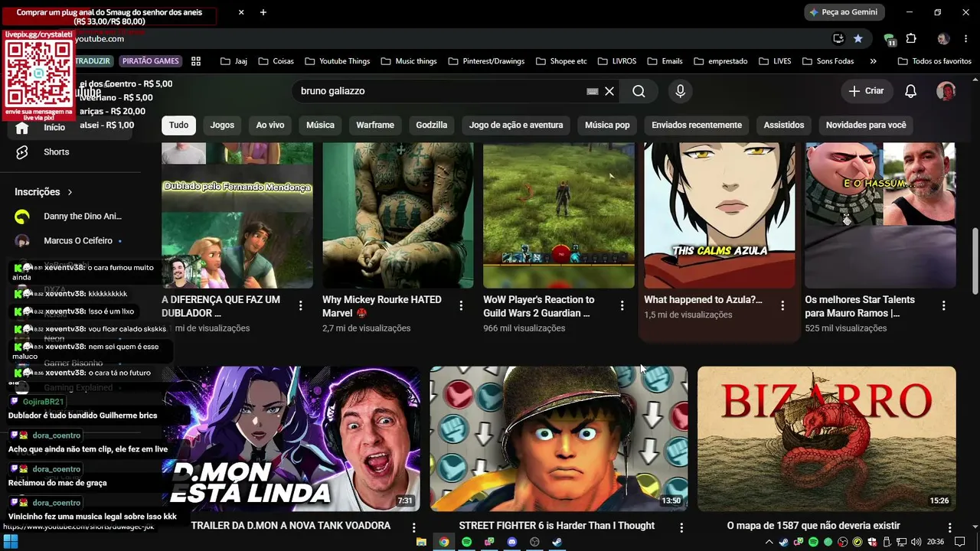Open a new browser tab
This screenshot has width=980, height=551.
click(x=263, y=12)
